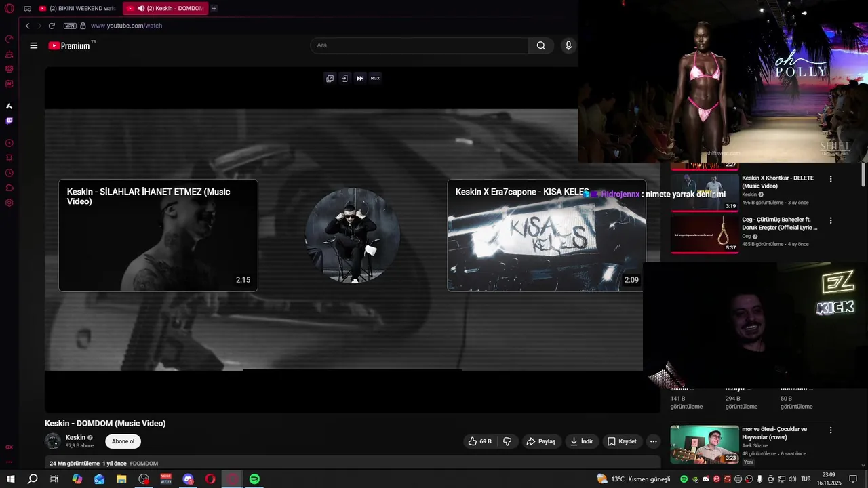Open the Keskin channel name link
Viewport: 868px width, 488px height.
point(75,437)
